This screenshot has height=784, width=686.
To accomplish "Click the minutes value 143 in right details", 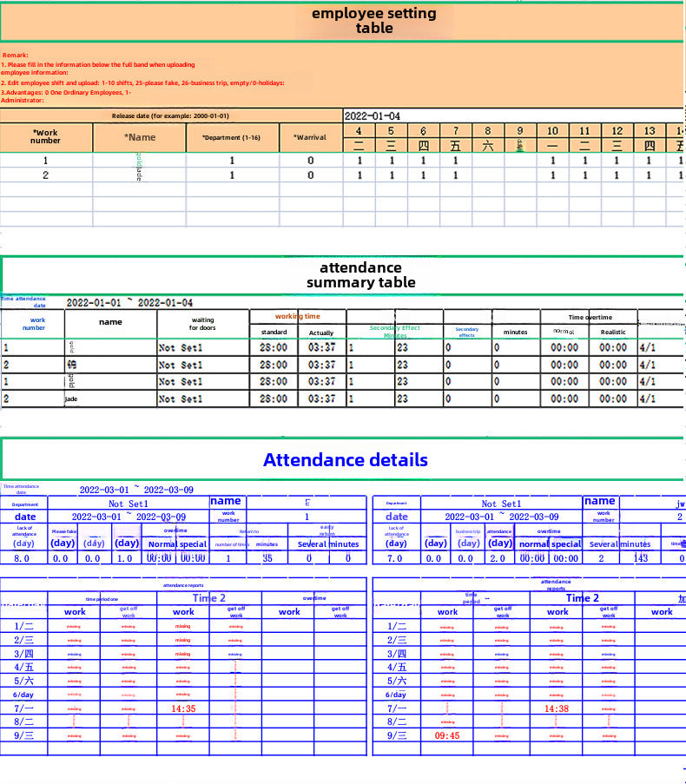I will pyautogui.click(x=641, y=558).
